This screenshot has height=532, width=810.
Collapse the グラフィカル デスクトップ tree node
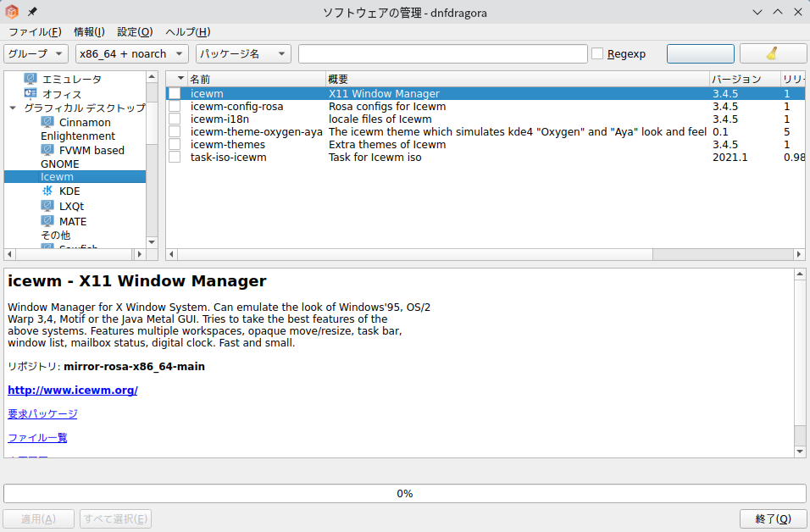tap(13, 108)
